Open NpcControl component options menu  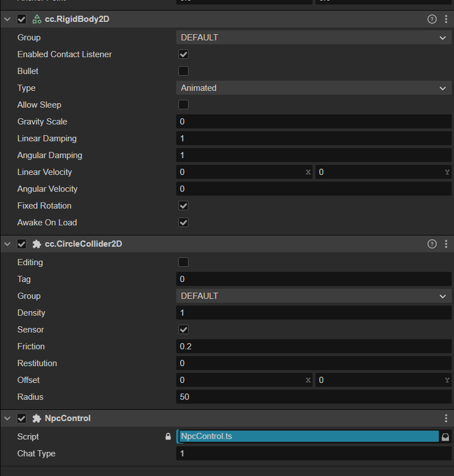coord(446,418)
